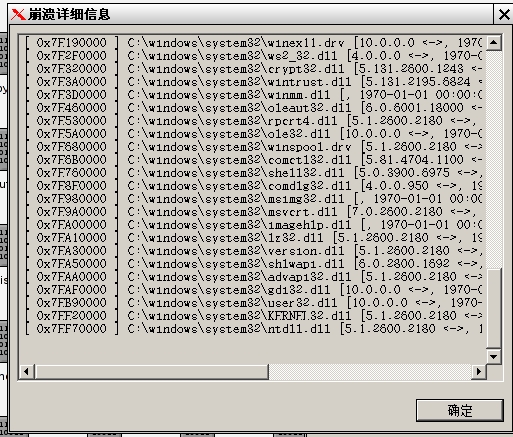Screen dimensions: 513x437
Task: Click version 6.0.6001.18000 of oleaut32.dll
Action: click(x=415, y=108)
